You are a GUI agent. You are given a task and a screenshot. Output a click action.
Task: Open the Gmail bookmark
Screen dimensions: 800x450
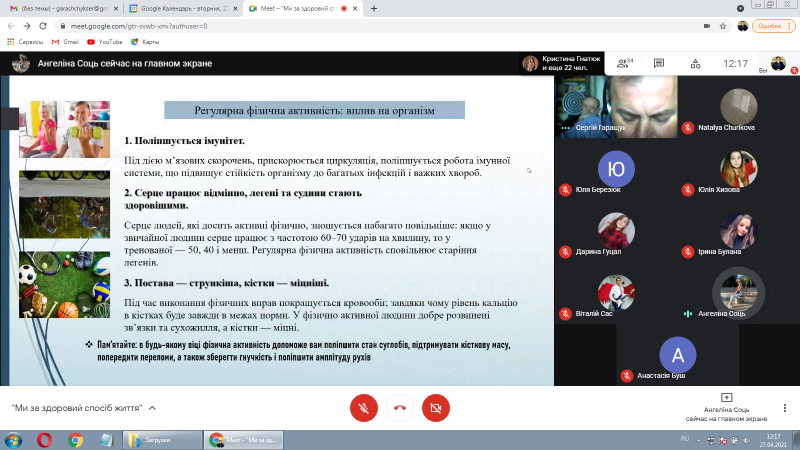[x=65, y=42]
